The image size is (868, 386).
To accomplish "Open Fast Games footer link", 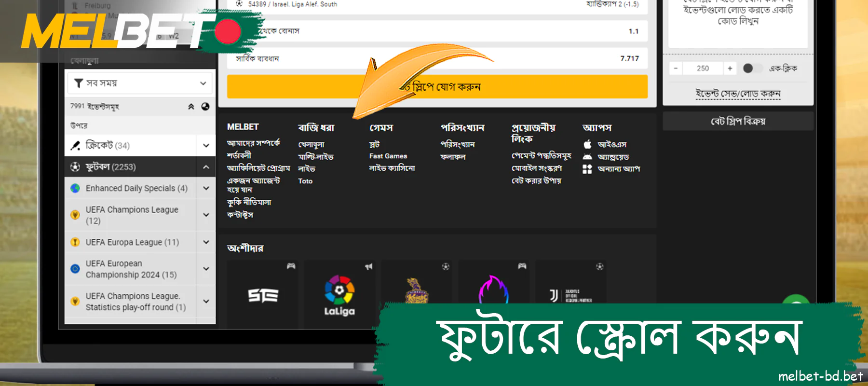I will (388, 156).
